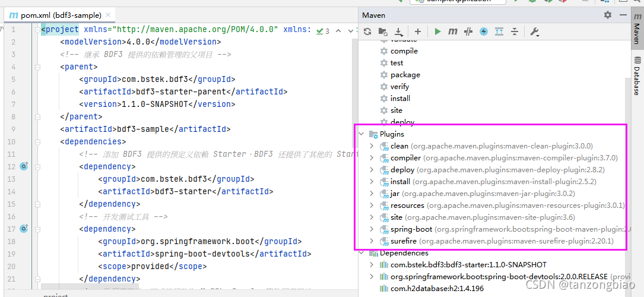644x297 pixels.
Task: Open Maven settings wrench dropdown
Action: [x=534, y=31]
